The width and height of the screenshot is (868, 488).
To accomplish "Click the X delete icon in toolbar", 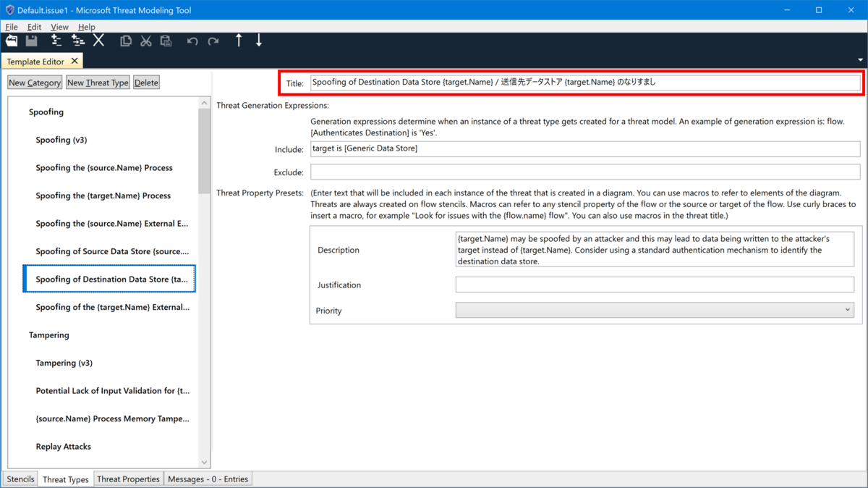I will click(99, 41).
